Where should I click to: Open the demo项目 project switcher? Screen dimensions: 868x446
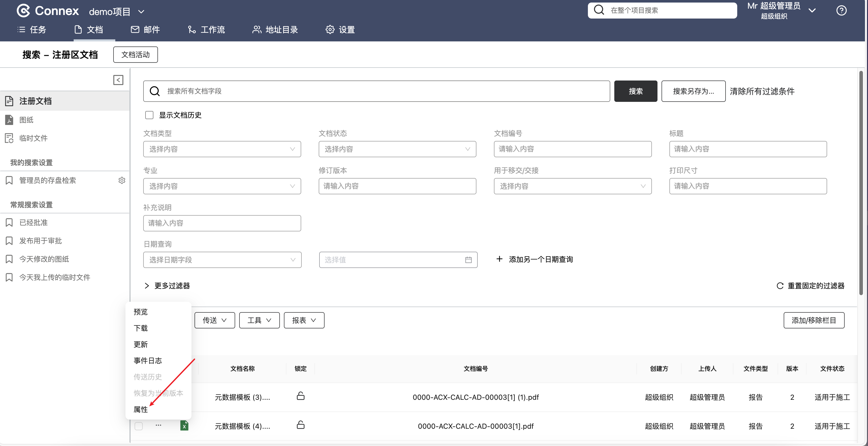point(117,12)
